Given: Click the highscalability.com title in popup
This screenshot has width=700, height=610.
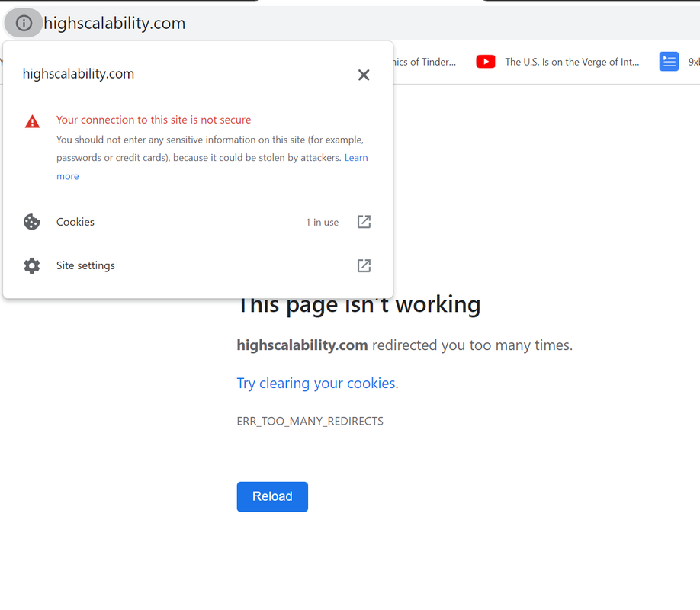Looking at the screenshot, I should click(x=79, y=74).
